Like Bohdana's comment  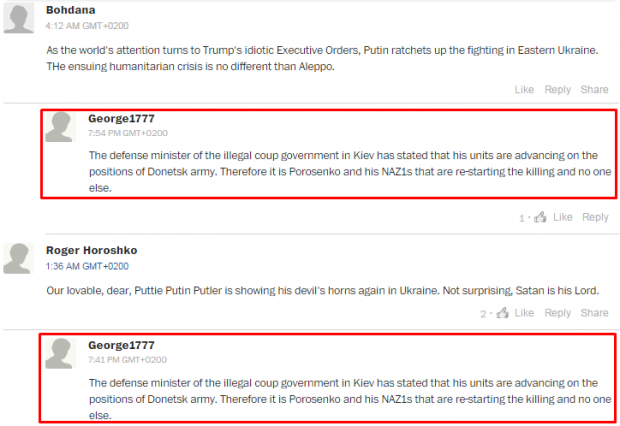click(524, 90)
